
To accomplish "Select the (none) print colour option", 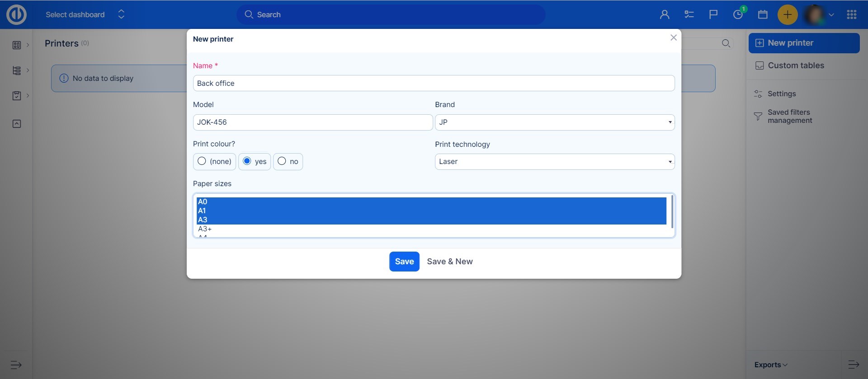I will (x=202, y=161).
